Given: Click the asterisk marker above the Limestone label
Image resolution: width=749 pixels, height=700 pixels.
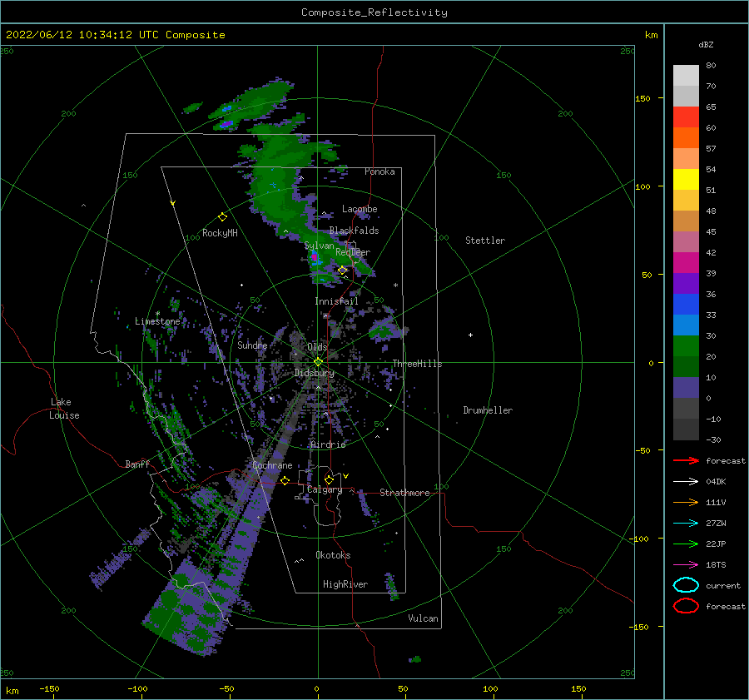Looking at the screenshot, I should pos(157,314).
